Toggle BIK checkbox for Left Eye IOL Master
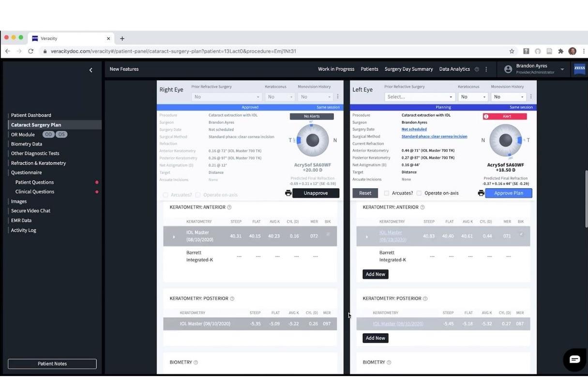 click(x=521, y=234)
